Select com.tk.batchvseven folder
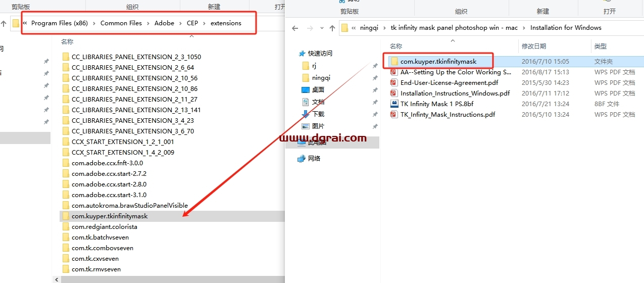Screen dimensions: 644x283 (100, 238)
